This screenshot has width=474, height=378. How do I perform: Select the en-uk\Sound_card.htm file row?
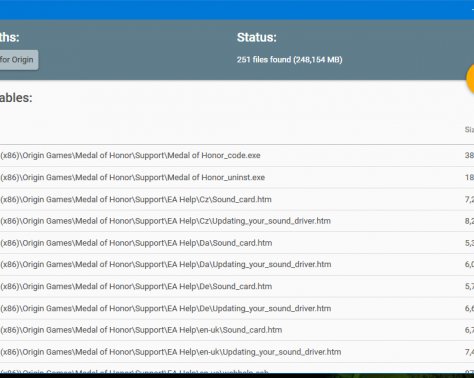(x=237, y=330)
